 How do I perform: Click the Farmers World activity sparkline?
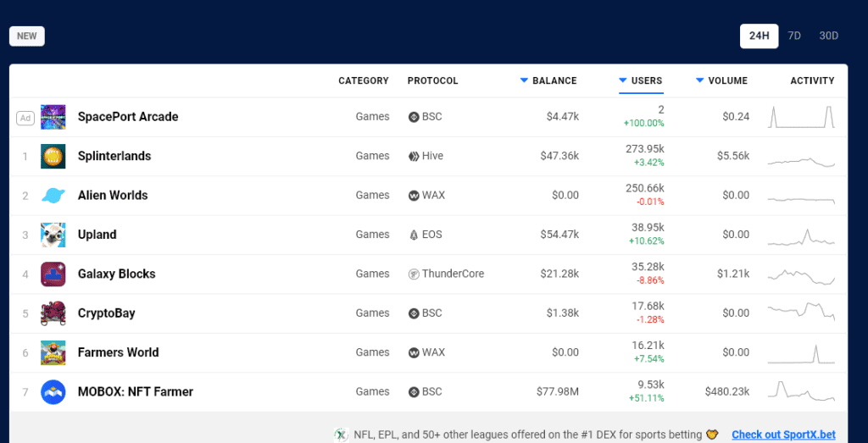(801, 354)
